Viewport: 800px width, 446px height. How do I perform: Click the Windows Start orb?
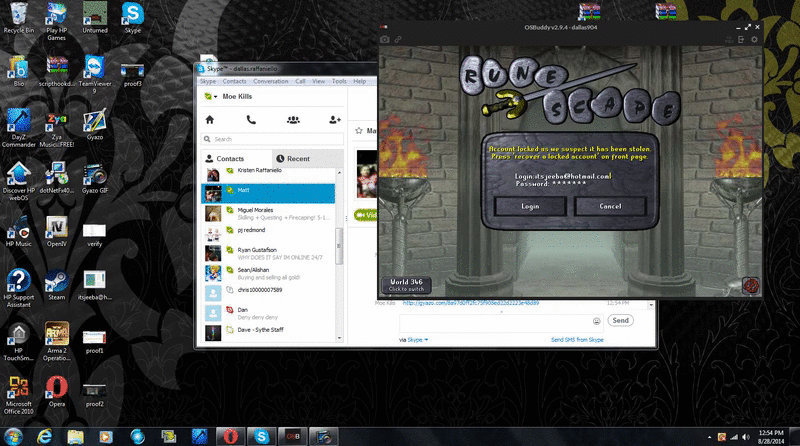point(13,437)
